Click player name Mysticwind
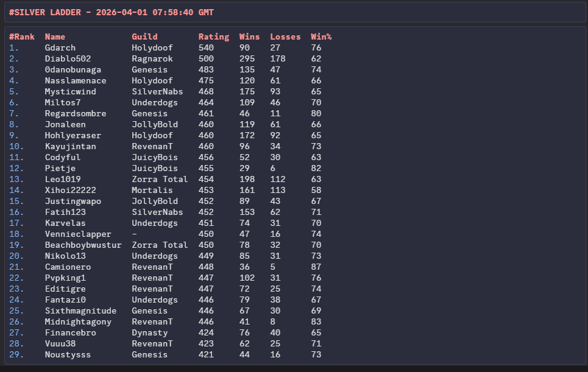 70,91
